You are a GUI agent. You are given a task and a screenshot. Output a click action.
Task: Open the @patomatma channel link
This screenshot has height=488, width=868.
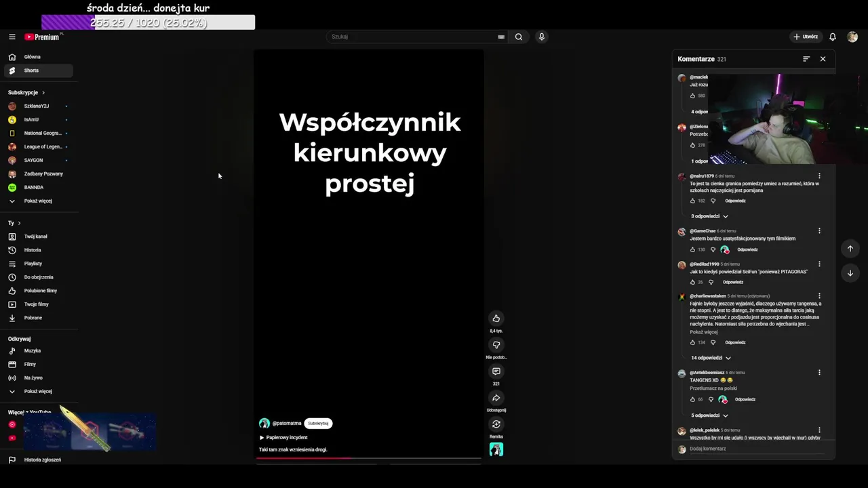pos(286,424)
